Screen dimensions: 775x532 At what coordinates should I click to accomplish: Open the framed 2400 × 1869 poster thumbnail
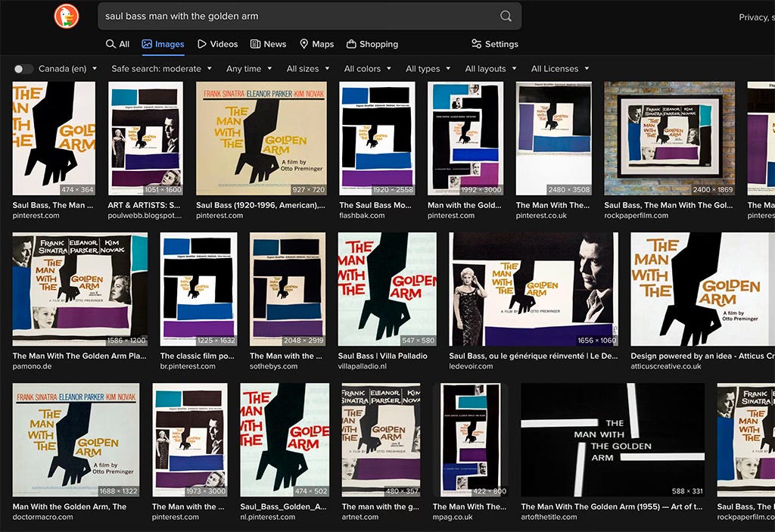[669, 138]
